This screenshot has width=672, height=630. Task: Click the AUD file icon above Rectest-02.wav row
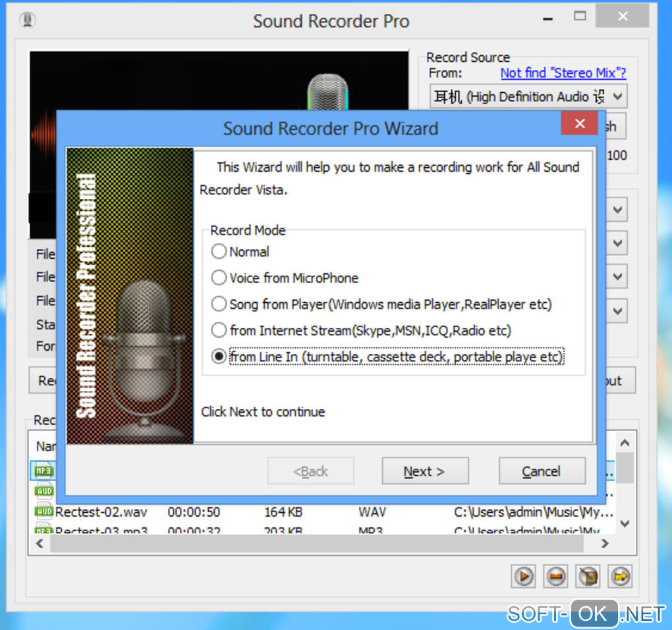pos(44,491)
